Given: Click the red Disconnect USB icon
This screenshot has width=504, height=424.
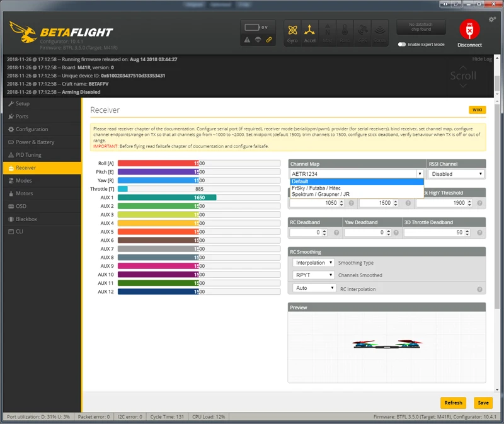Looking at the screenshot, I should [x=469, y=30].
